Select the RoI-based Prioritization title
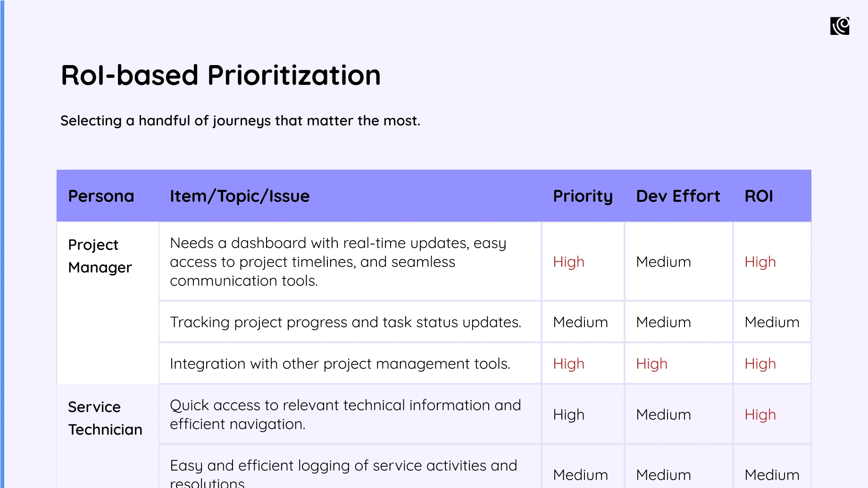The height and width of the screenshot is (488, 868). pos(221,75)
